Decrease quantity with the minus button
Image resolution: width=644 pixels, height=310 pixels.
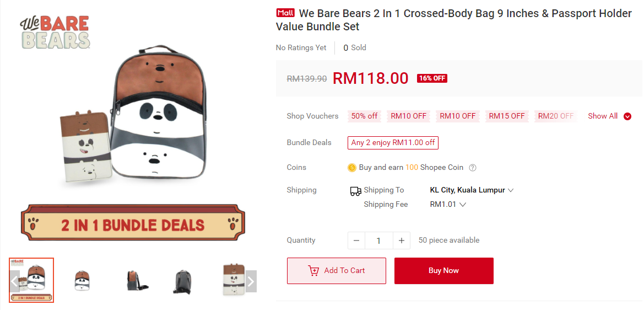tap(356, 240)
